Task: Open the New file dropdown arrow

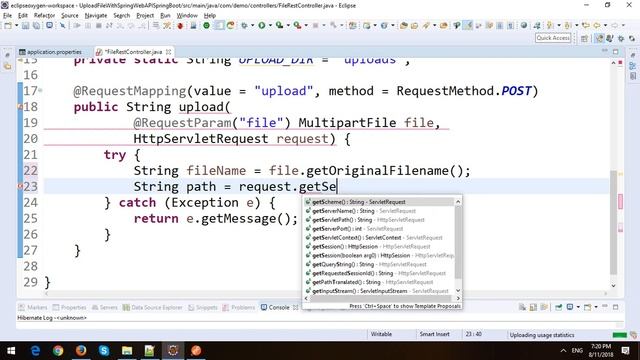Action: click(x=16, y=26)
